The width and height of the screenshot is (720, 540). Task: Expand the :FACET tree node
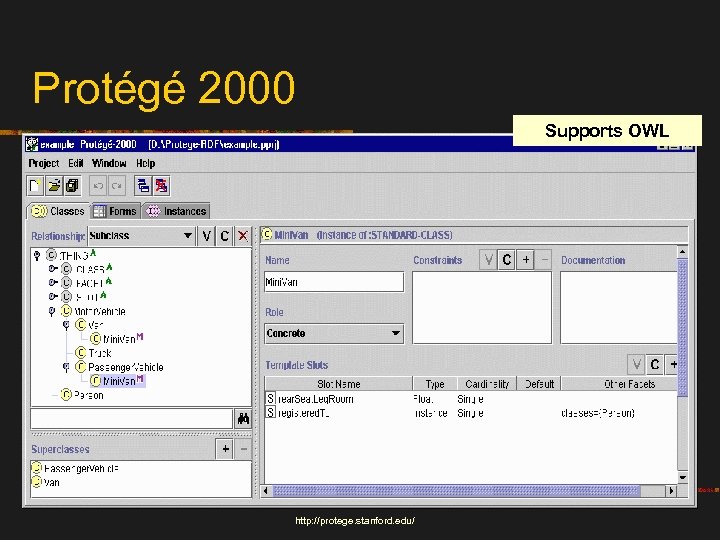click(53, 282)
